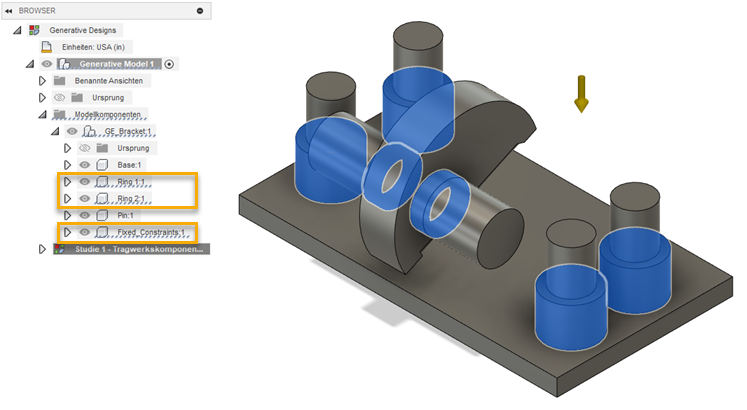Expand Ursprung folder under GE_Bracket:1
The width and height of the screenshot is (747, 410).
[67, 148]
